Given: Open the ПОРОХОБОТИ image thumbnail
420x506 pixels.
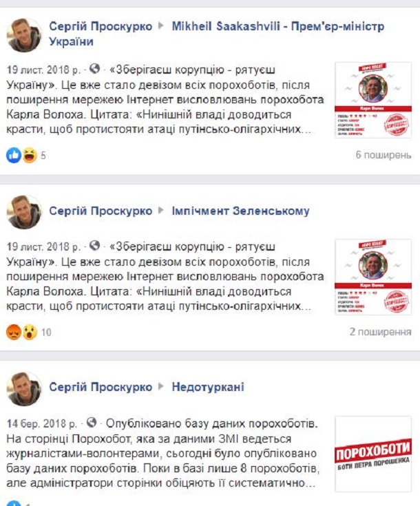Looking at the screenshot, I should tap(373, 454).
